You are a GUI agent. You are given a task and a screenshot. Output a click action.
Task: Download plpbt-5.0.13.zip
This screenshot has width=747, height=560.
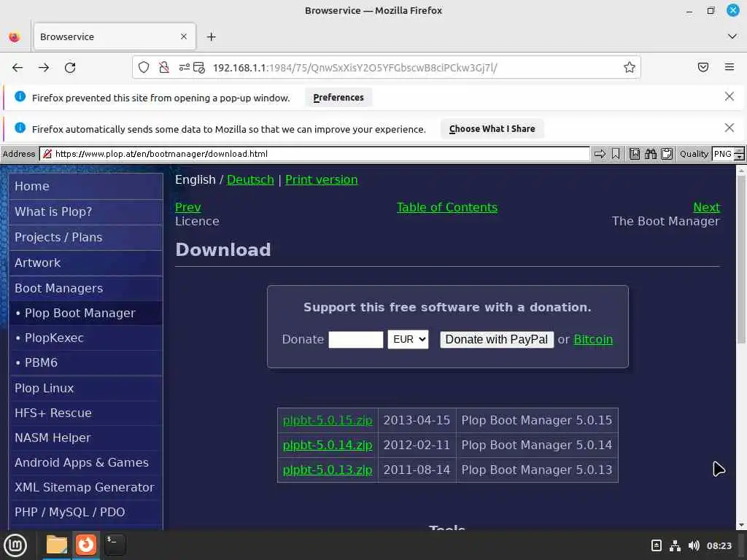tap(328, 470)
